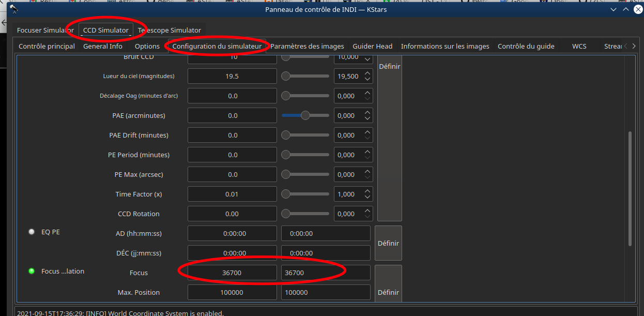The image size is (644, 316).
Task: Click the KStars window title icon
Action: 14,9
